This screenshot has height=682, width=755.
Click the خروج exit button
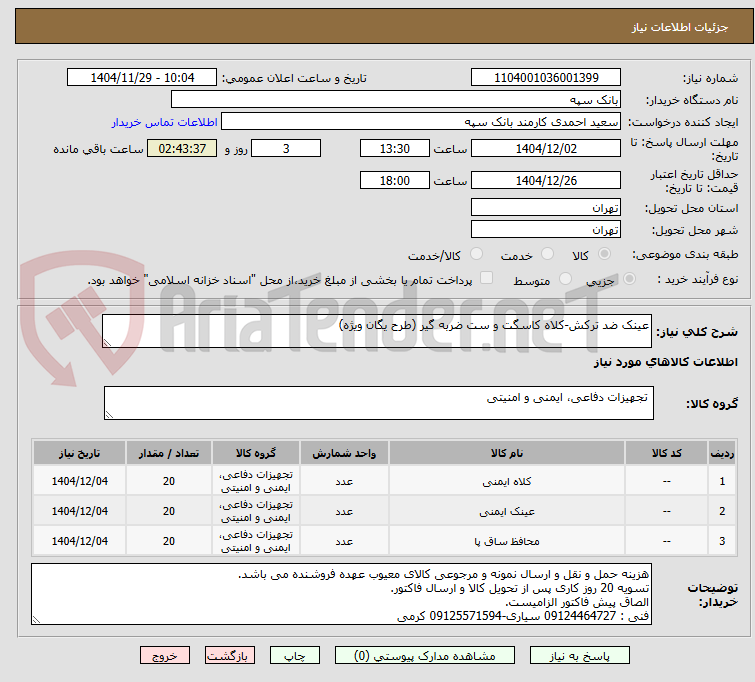[x=165, y=656]
